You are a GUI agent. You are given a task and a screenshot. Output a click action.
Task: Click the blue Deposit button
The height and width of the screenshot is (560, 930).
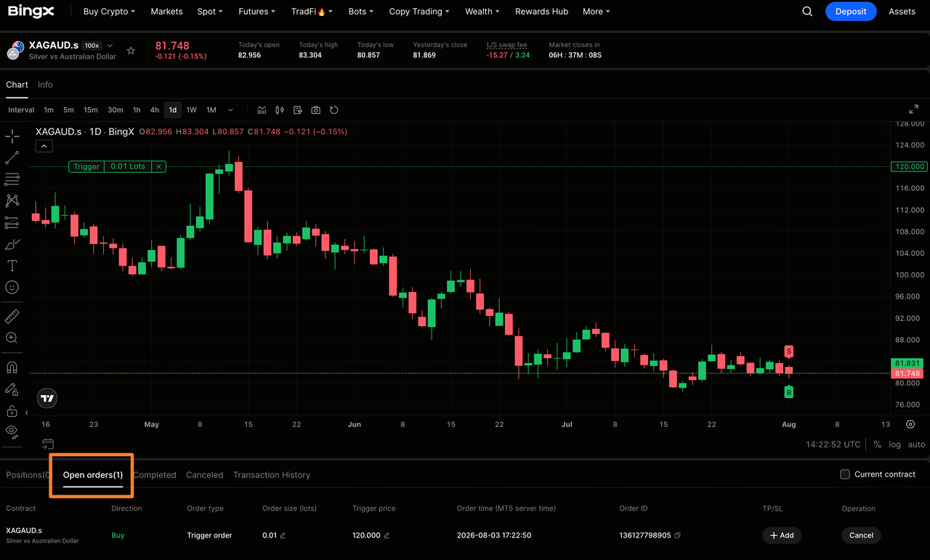(x=851, y=12)
